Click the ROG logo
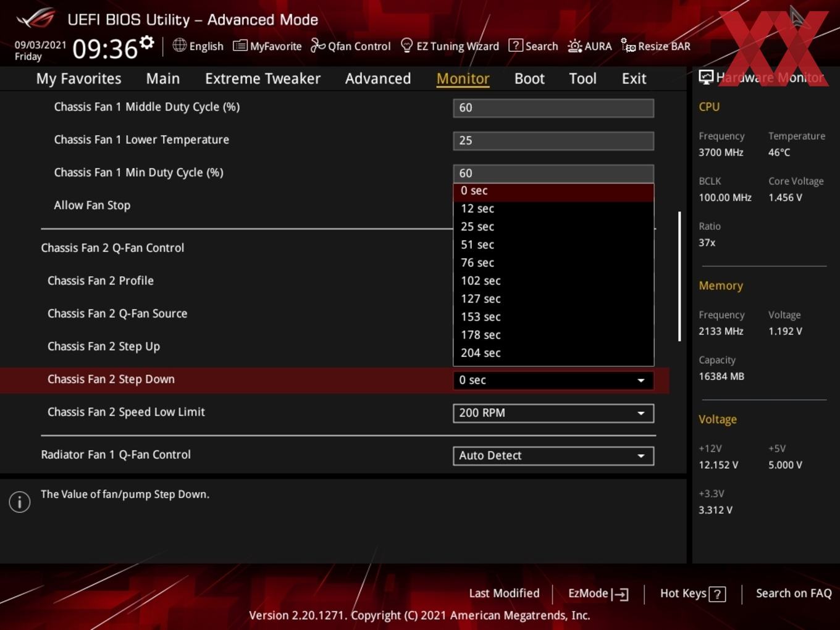Screen dimensions: 840x630 [x=35, y=18]
